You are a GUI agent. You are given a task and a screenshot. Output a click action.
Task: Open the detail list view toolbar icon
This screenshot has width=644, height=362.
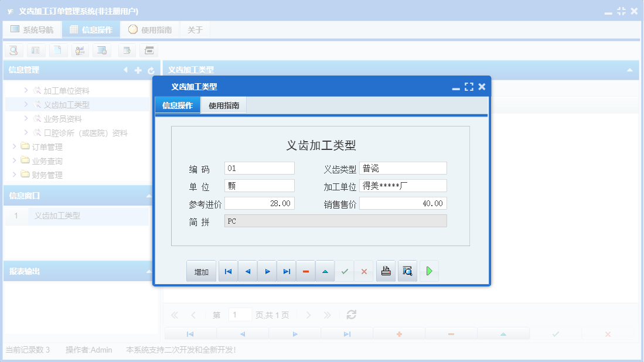pos(36,50)
